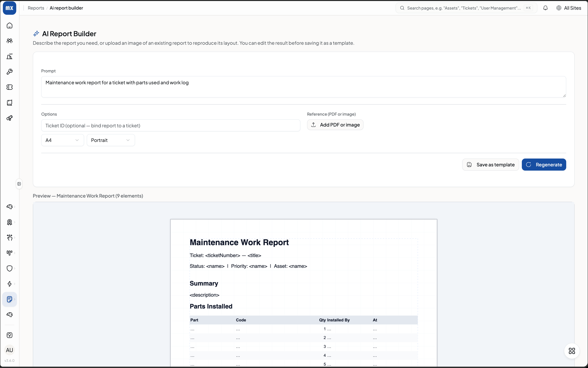Open the Portrait orientation dropdown
The width and height of the screenshot is (588, 368).
pyautogui.click(x=111, y=140)
